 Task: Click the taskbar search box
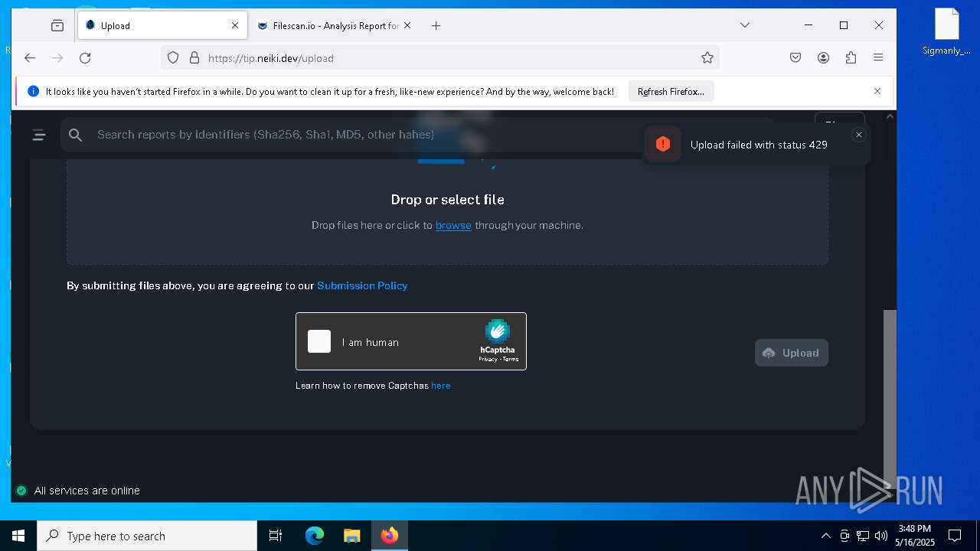coord(147,536)
